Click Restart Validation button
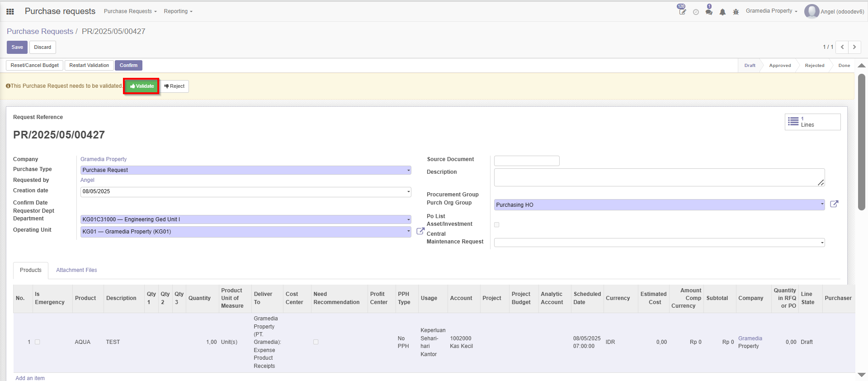 coord(89,65)
